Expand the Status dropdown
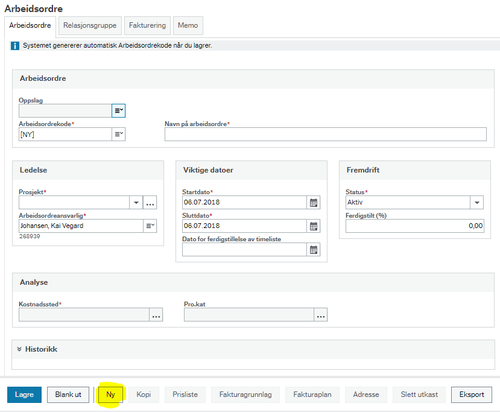Screen dimensions: 500x412 click(477, 202)
